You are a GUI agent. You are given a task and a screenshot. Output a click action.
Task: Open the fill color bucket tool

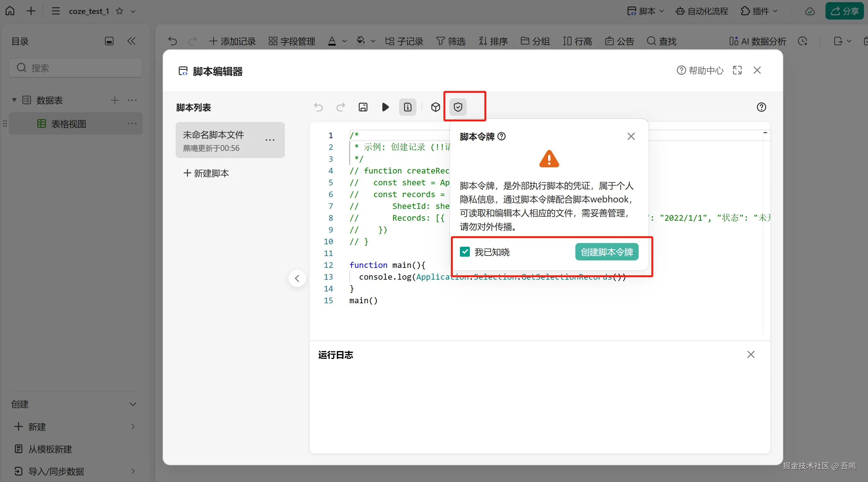[361, 41]
